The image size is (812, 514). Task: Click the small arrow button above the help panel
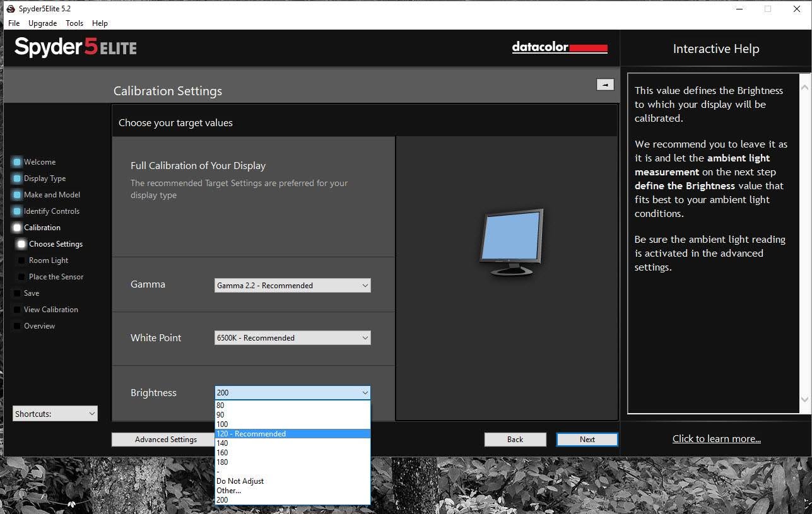point(605,85)
